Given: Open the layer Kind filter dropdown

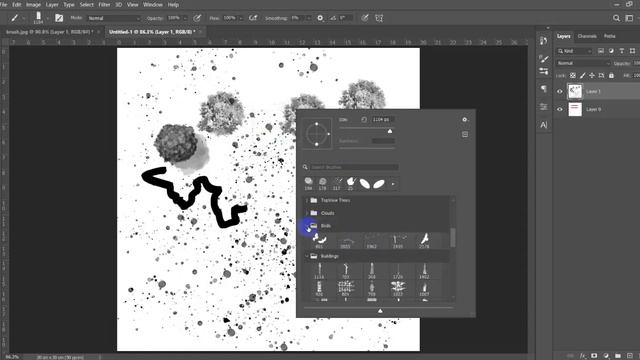Looking at the screenshot, I should [x=575, y=51].
